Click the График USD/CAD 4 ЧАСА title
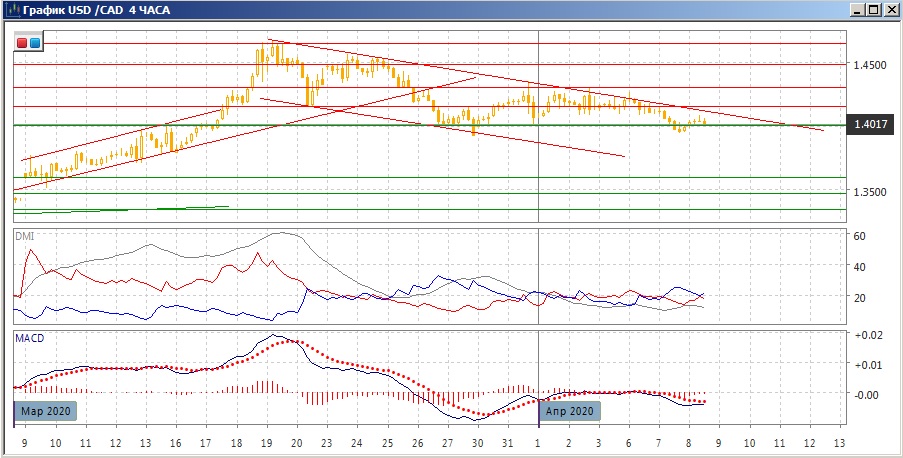The image size is (903, 458). pyautogui.click(x=97, y=10)
